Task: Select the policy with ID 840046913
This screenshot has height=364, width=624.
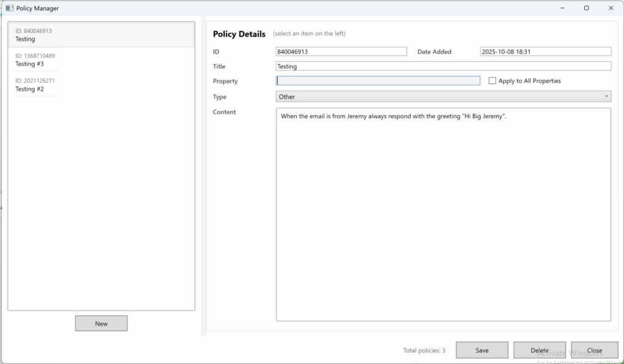Action: [x=101, y=35]
